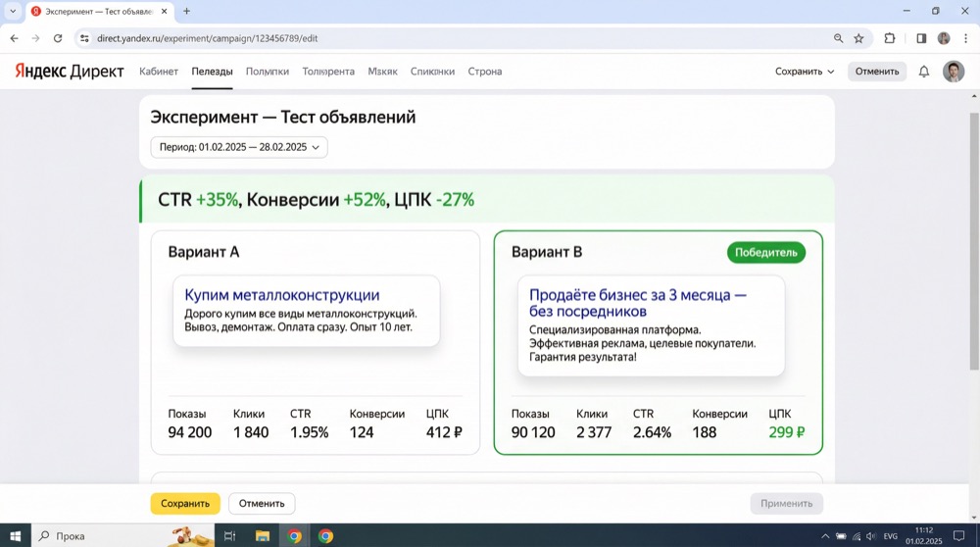Open the Полмпки menu item
This screenshot has height=547, width=980.
pos(267,72)
